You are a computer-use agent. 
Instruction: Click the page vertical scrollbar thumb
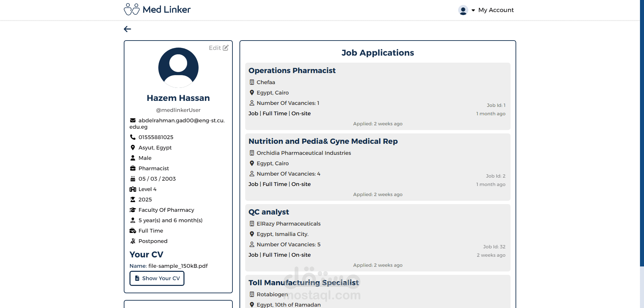(642, 133)
